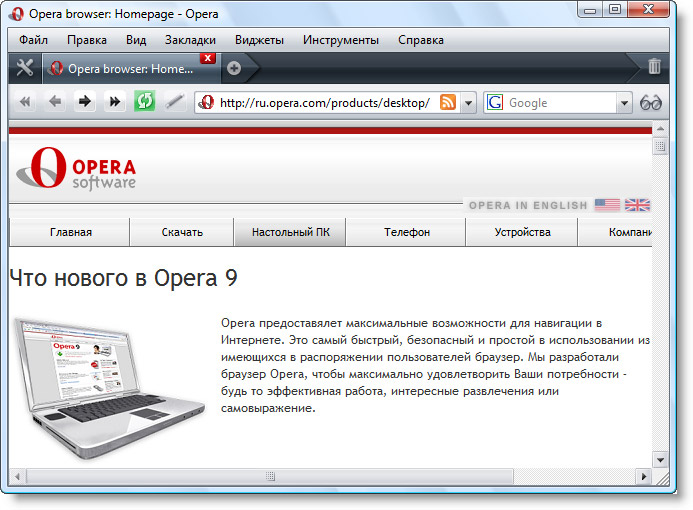Open the Телефон page tab

point(407,232)
